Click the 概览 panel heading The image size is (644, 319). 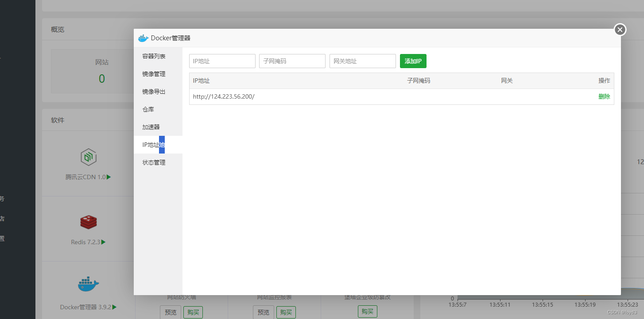(58, 29)
